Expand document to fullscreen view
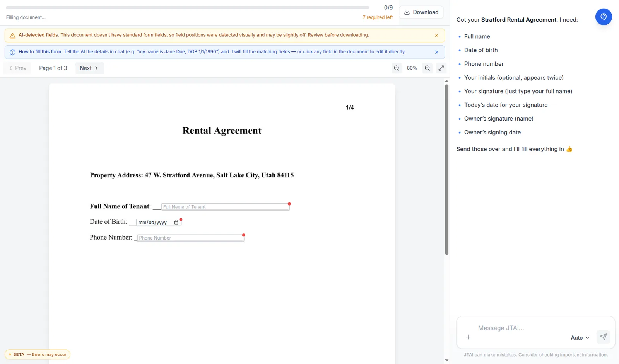 [x=441, y=68]
